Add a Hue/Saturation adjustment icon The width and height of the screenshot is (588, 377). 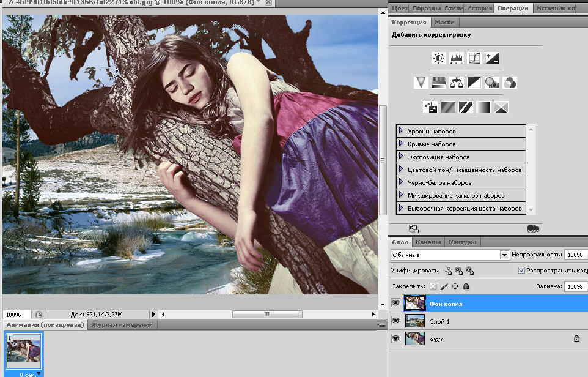(x=438, y=83)
